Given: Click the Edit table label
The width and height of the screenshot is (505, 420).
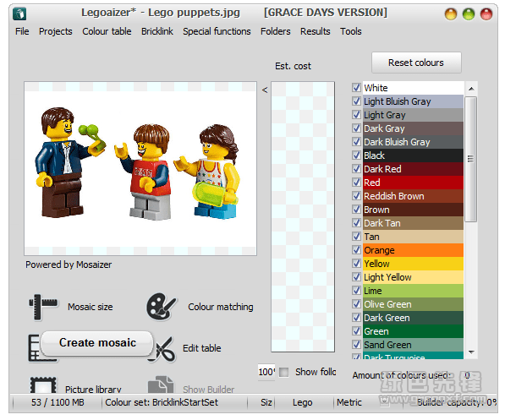Looking at the screenshot, I should [202, 348].
